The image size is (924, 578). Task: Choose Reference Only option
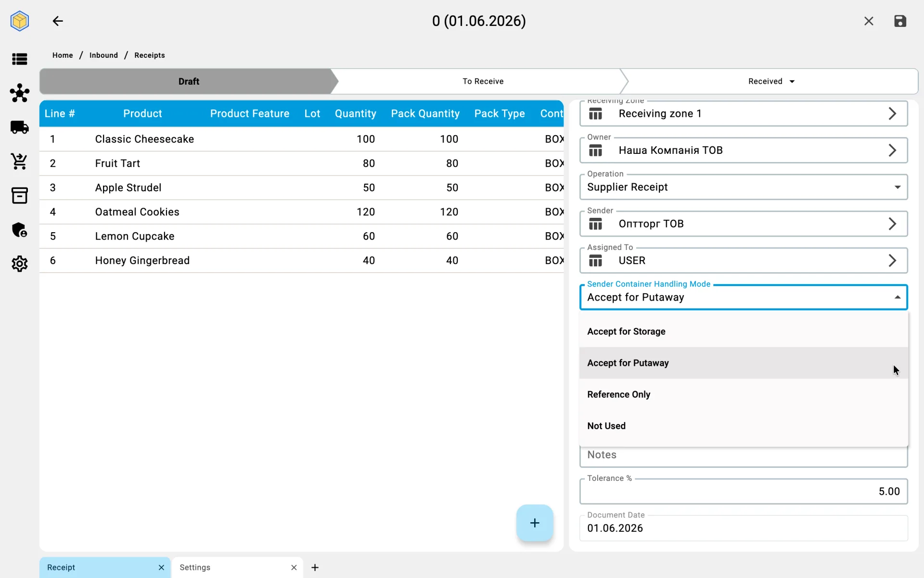pos(744,394)
